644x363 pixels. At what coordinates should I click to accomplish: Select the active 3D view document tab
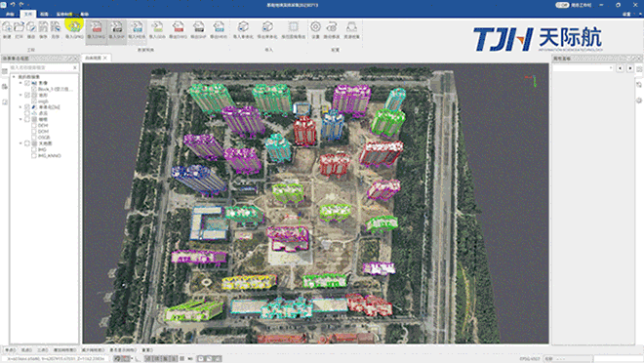pos(94,58)
